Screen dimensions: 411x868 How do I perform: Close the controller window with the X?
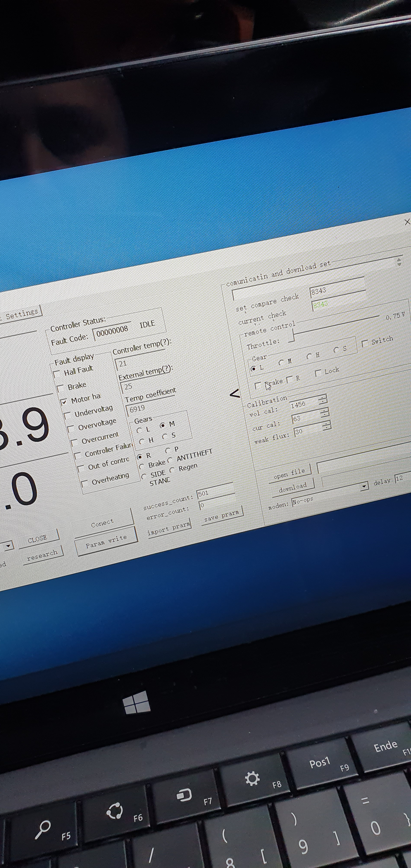coord(407,222)
